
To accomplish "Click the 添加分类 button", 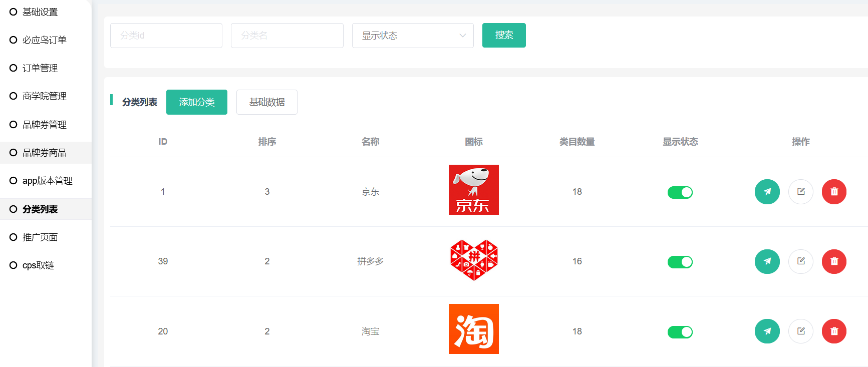I will point(197,102).
